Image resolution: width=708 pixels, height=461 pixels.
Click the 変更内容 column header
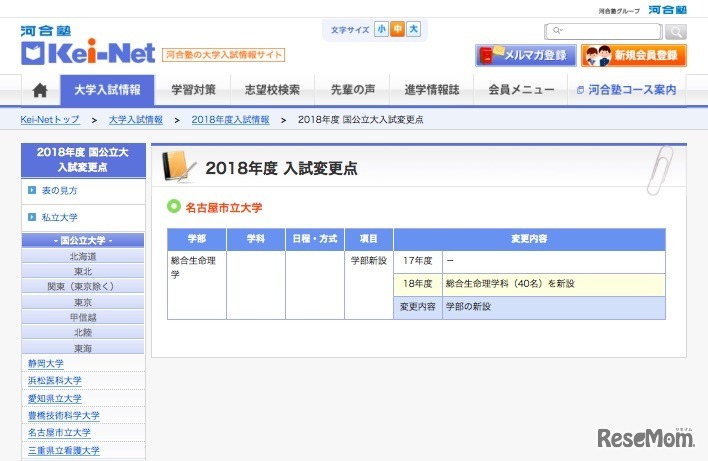pyautogui.click(x=529, y=239)
